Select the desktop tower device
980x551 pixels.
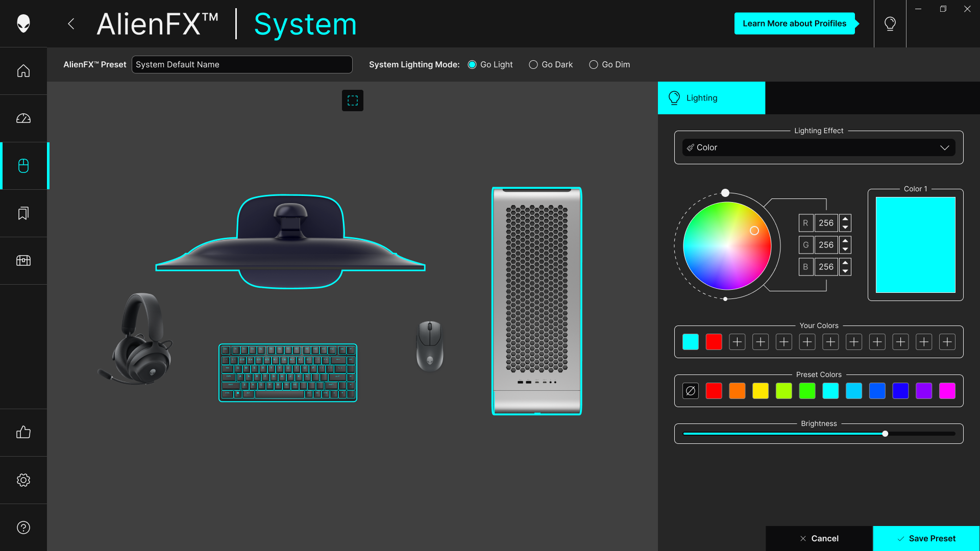coord(536,301)
